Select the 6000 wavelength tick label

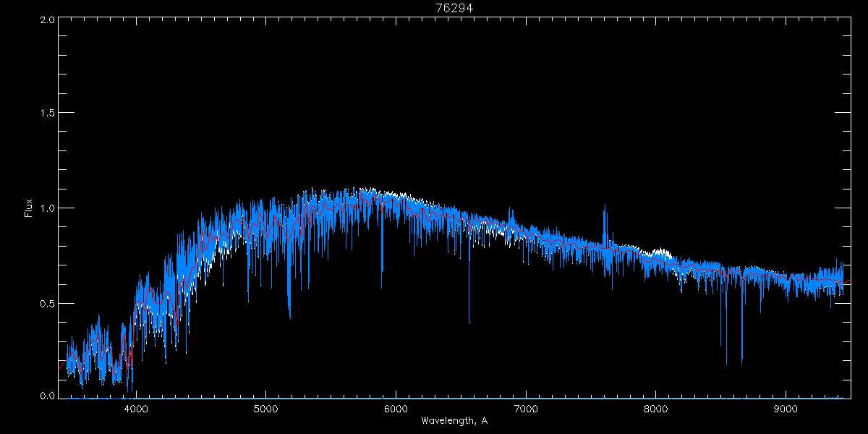point(396,408)
